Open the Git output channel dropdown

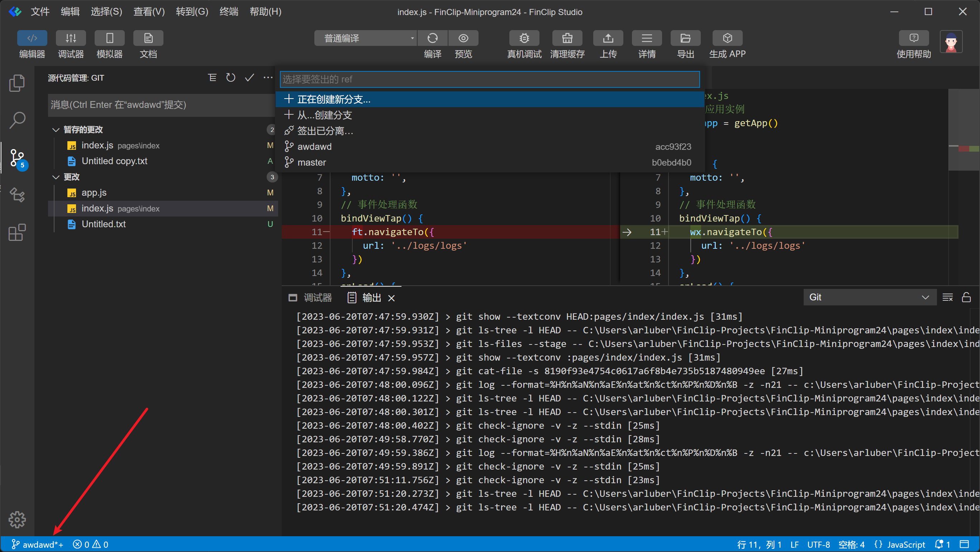tap(869, 297)
